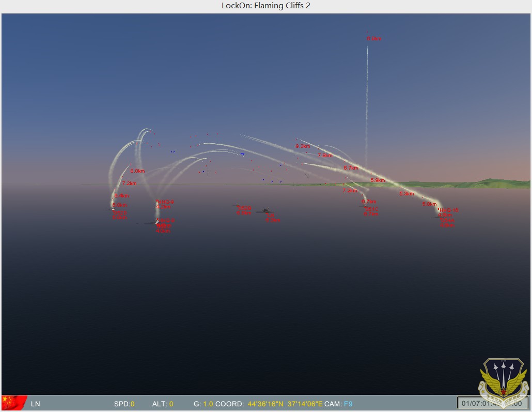Click the dark ship model above the LN label
532x412 pixels.
tap(267, 210)
